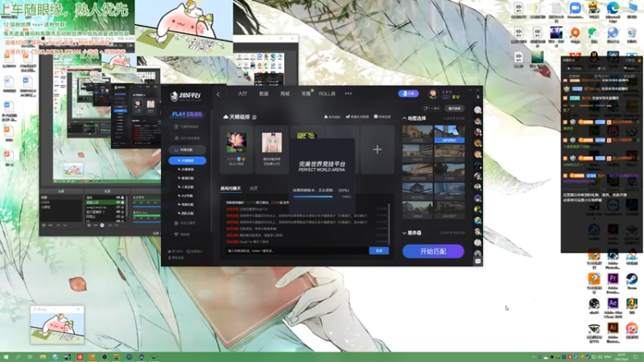Toggle the Overpass map selection

pyautogui.click(x=417, y=172)
